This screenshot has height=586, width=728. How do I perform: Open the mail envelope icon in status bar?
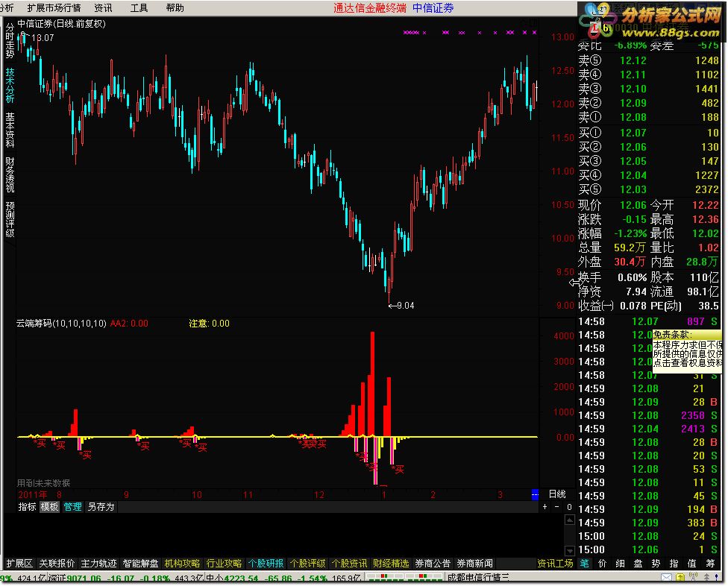(666, 577)
